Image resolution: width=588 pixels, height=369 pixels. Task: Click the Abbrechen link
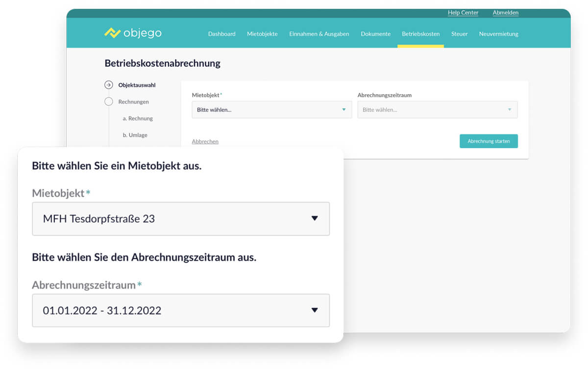point(205,141)
